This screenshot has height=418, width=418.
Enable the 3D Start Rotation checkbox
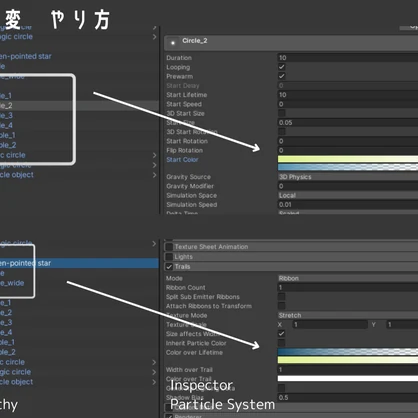click(282, 132)
